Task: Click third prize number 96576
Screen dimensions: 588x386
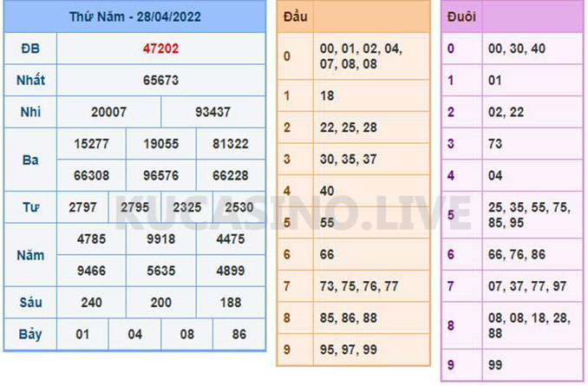Action: 160,175
